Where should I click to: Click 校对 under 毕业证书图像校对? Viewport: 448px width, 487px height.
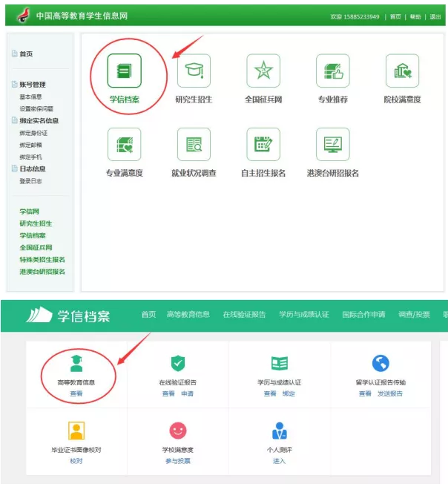coord(76,461)
